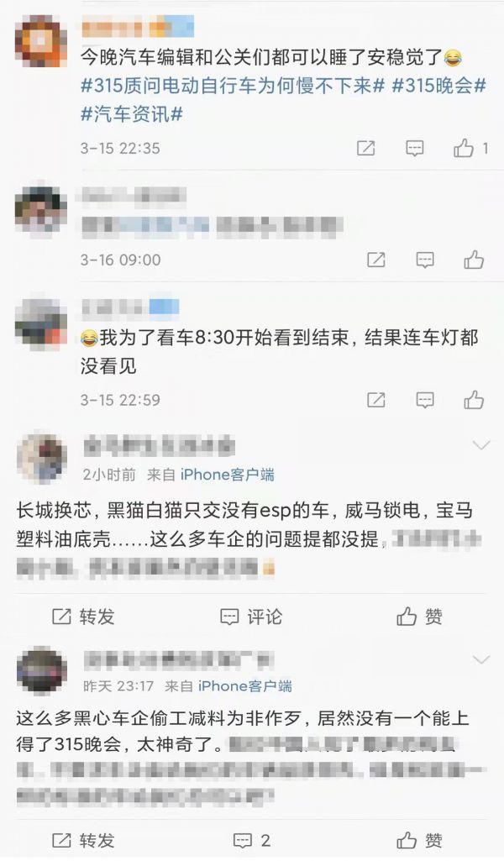This screenshot has height=861, width=504.
Task: Open avatar of first commenter
Action: 41,42
